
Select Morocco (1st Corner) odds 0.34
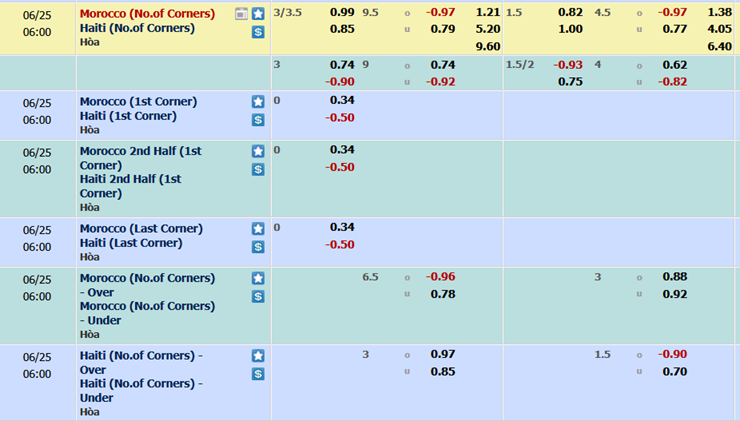pyautogui.click(x=342, y=100)
